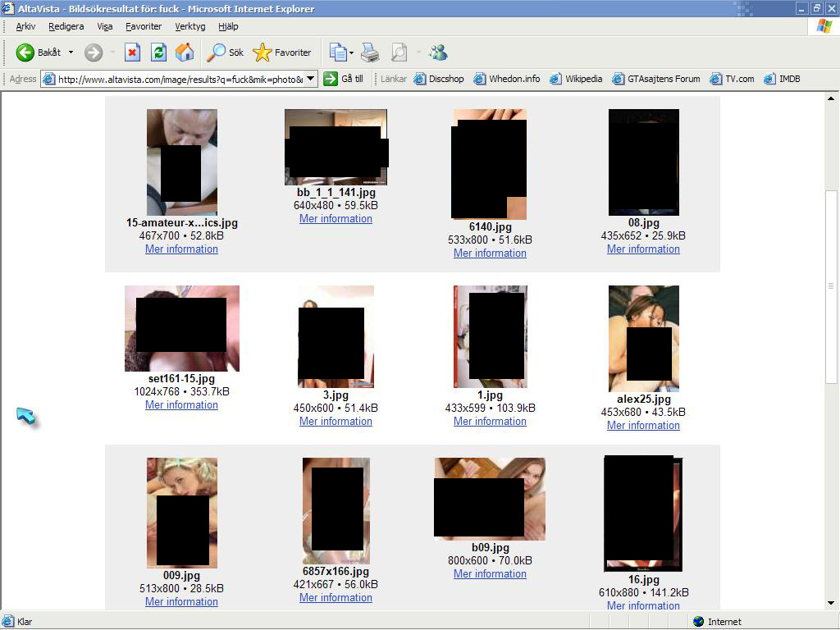
Task: Click the green Gå till arrow button
Action: click(344, 79)
